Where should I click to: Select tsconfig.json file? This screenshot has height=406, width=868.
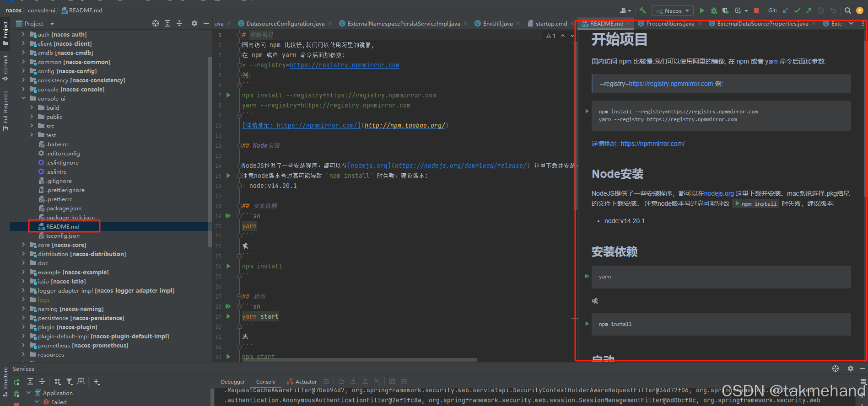(x=63, y=236)
